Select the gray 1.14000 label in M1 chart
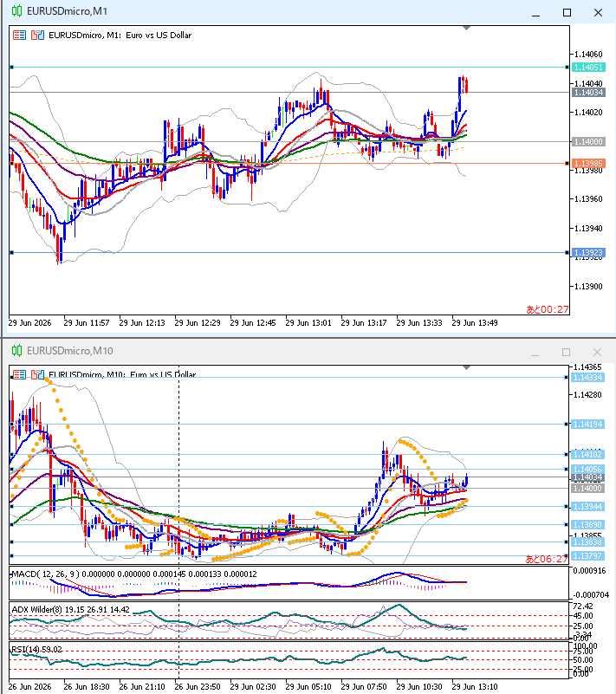This screenshot has width=616, height=694. 588,141
